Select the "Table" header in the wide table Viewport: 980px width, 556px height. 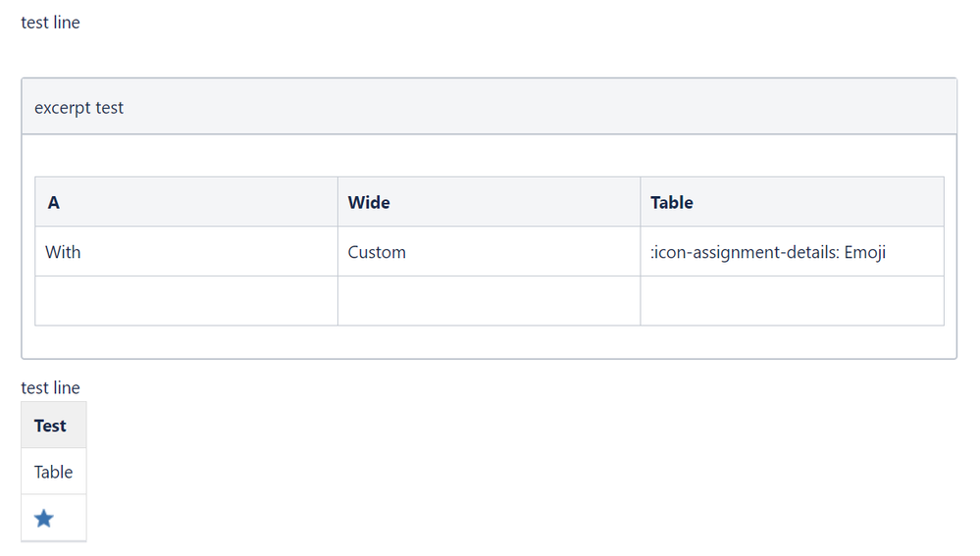point(792,202)
